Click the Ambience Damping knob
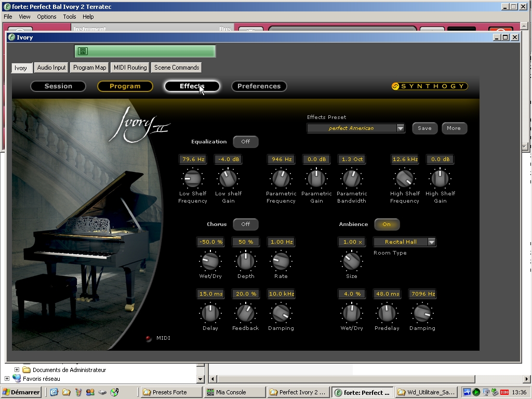This screenshot has height=399, width=532. 422,313
